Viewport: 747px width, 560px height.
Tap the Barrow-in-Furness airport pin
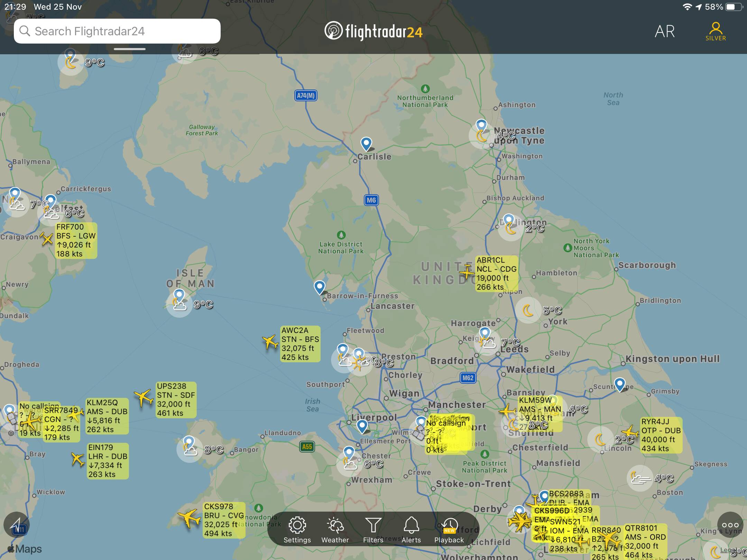pos(320,288)
